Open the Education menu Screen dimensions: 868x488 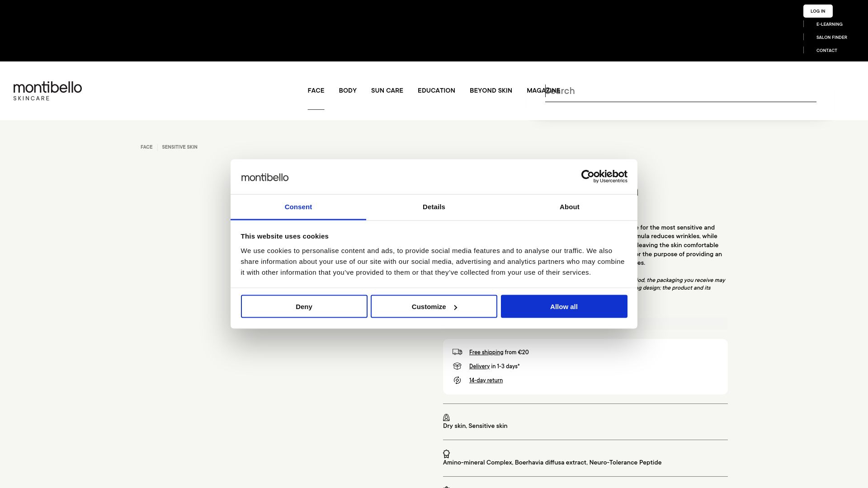point(436,90)
